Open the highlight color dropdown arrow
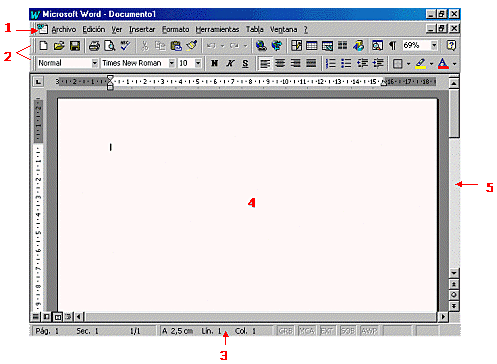497x364 pixels. coord(431,63)
